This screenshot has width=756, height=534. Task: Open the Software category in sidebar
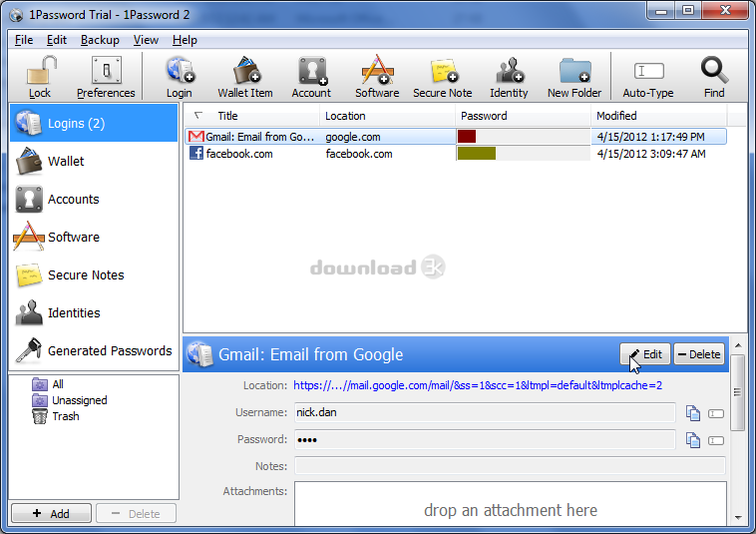94,237
